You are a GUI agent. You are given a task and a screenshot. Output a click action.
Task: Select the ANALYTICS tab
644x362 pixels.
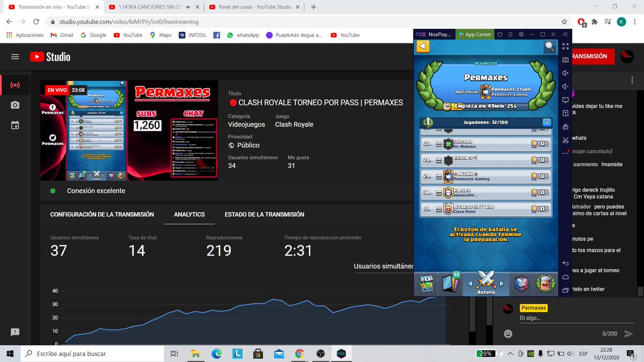click(189, 214)
